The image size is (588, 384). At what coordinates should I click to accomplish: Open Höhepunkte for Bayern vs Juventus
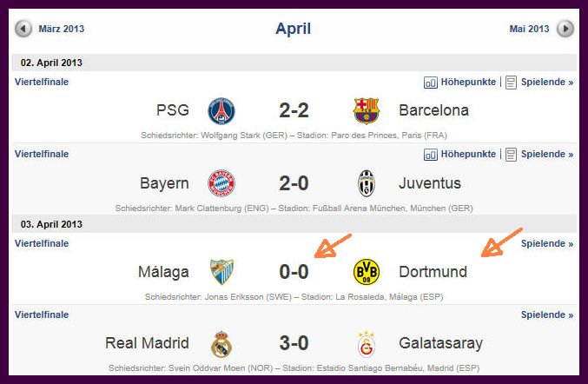(x=459, y=154)
